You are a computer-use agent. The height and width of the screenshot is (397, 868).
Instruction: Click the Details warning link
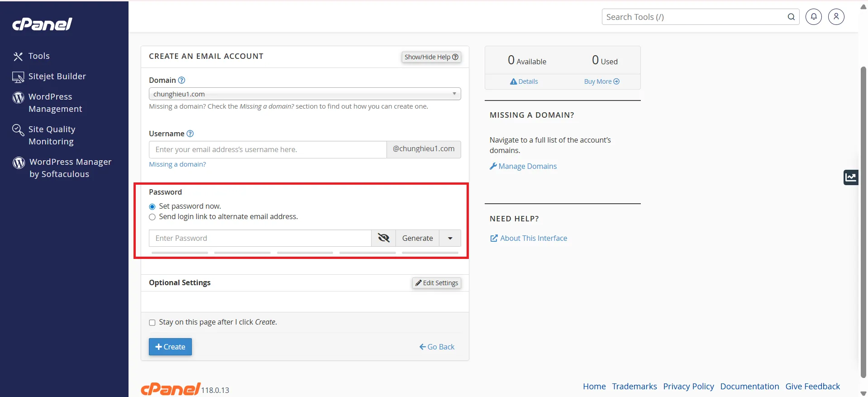524,81
